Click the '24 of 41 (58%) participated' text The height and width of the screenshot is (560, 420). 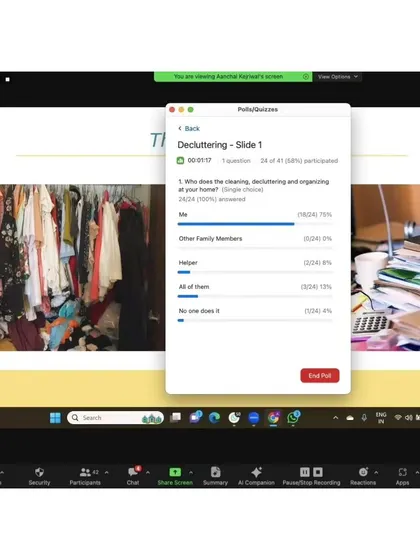(x=299, y=161)
